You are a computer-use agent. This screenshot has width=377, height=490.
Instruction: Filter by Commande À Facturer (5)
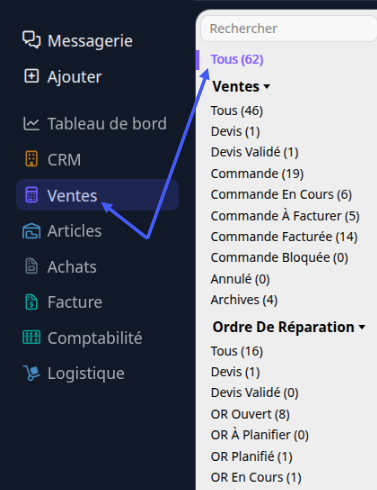click(285, 216)
